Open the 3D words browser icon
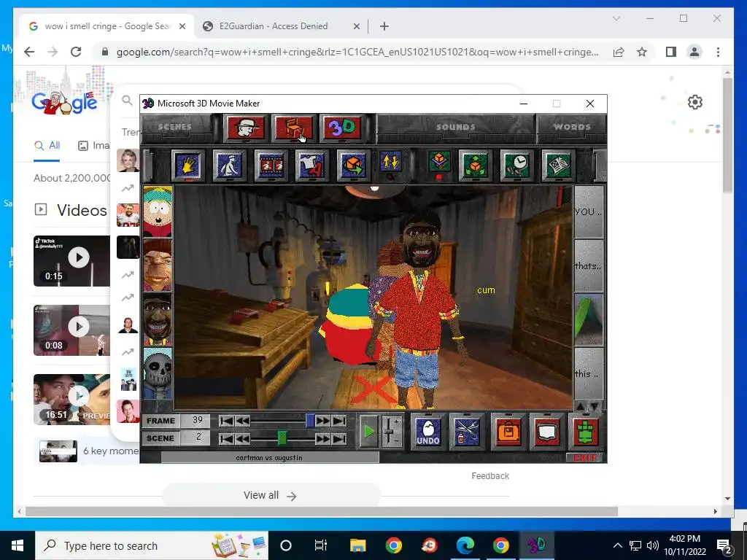This screenshot has width=747, height=560. click(342, 128)
